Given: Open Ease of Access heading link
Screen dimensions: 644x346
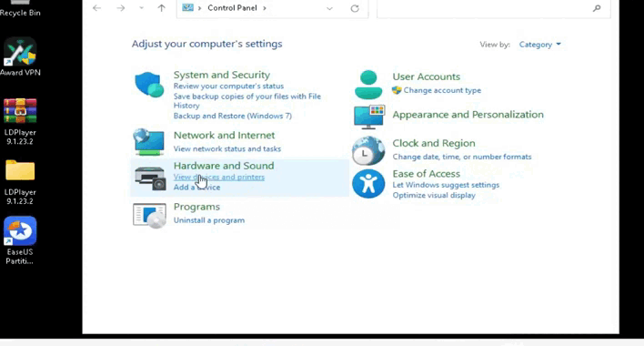Looking at the screenshot, I should coord(426,173).
